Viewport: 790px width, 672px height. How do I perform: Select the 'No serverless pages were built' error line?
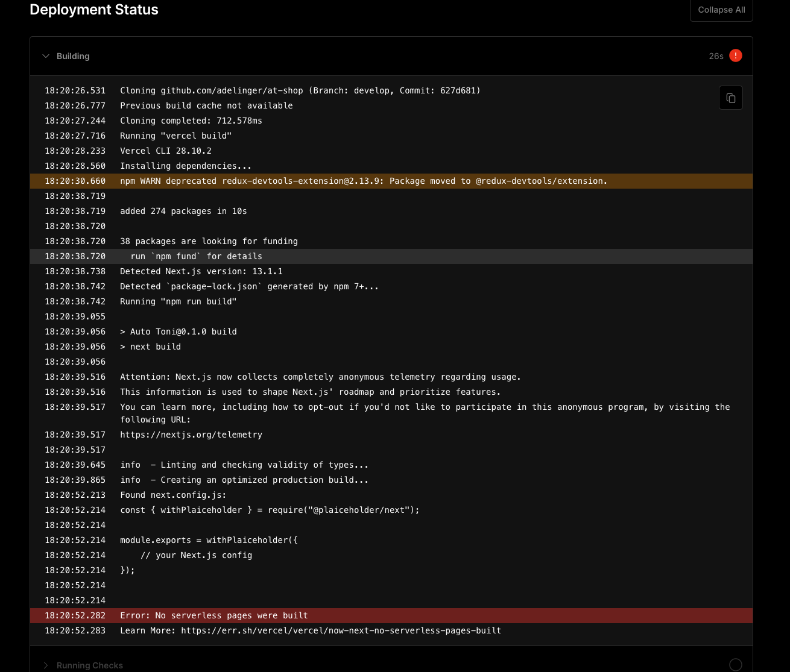(391, 615)
